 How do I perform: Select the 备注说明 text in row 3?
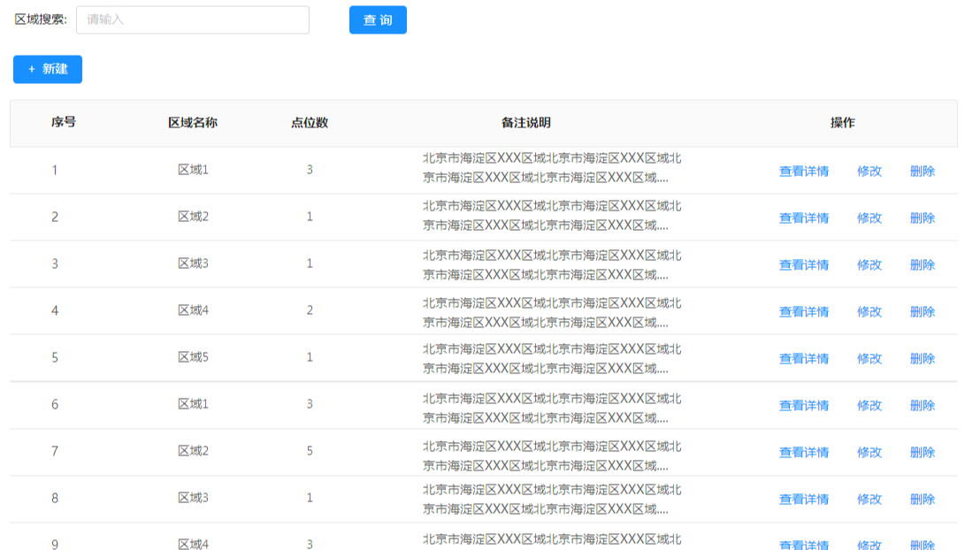pos(551,264)
